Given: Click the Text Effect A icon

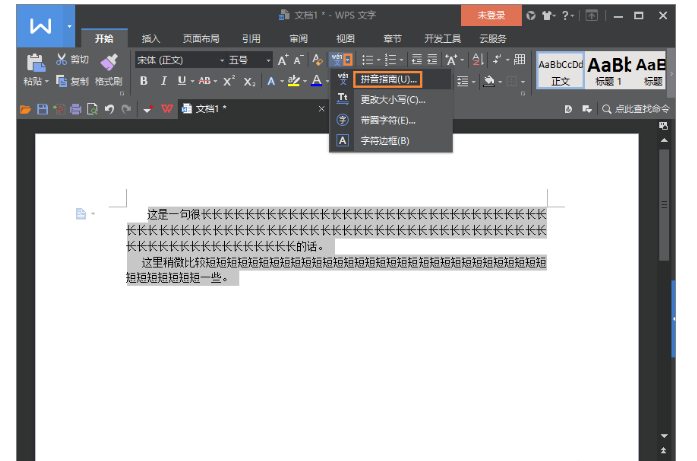Looking at the screenshot, I should click(271, 81).
